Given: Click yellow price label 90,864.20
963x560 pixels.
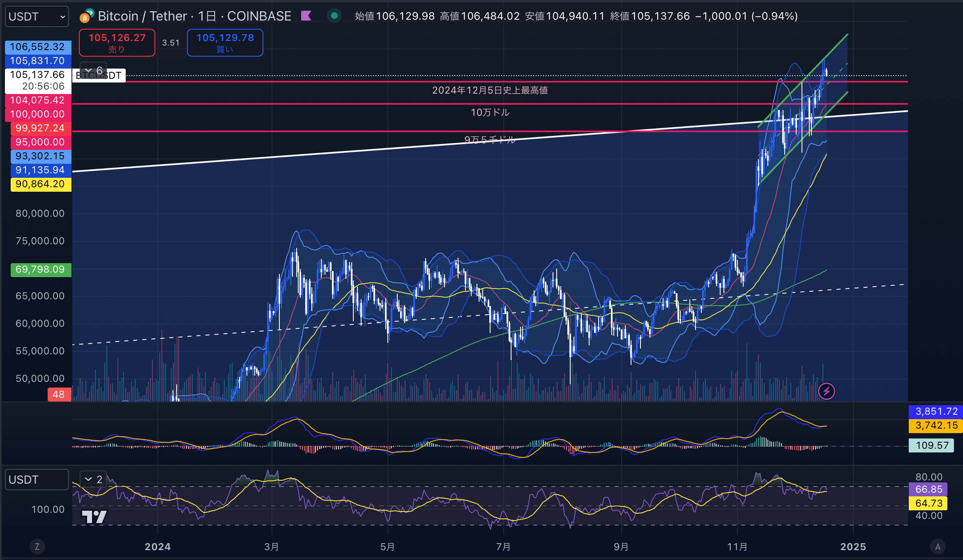Looking at the screenshot, I should pyautogui.click(x=41, y=184).
